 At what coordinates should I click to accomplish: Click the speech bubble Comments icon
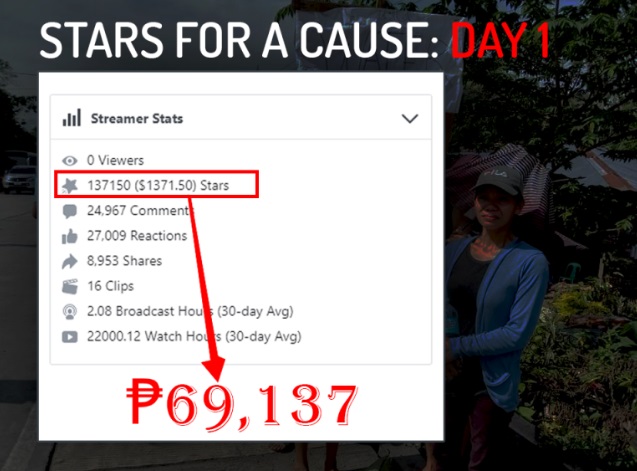(x=69, y=211)
